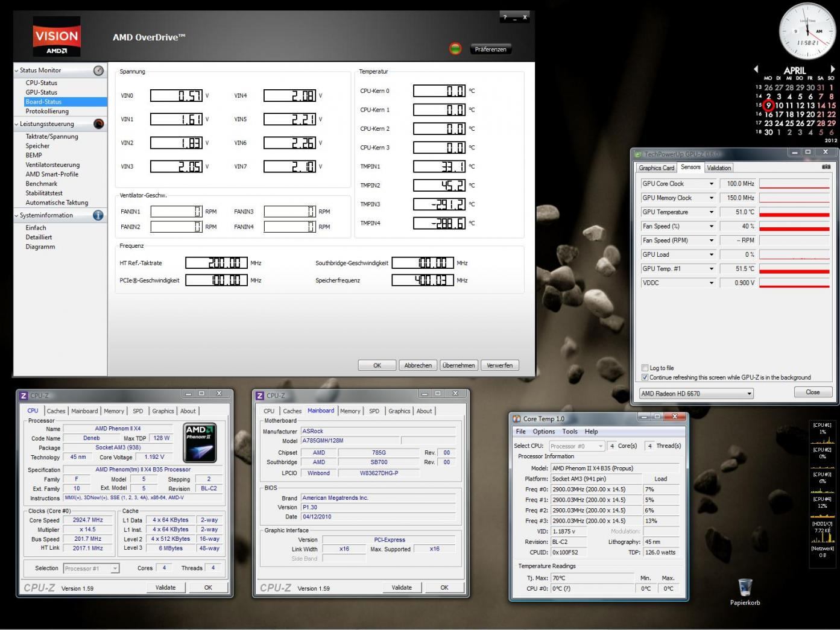Click the Leistungssteuerung dial icon
840x630 pixels.
(99, 124)
